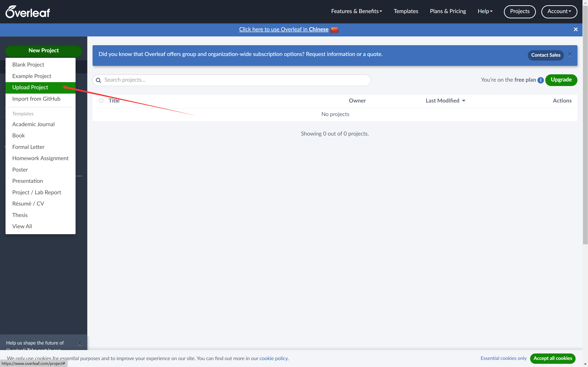Open the Account dropdown
Viewport: 588px width, 367px height.
[559, 11]
